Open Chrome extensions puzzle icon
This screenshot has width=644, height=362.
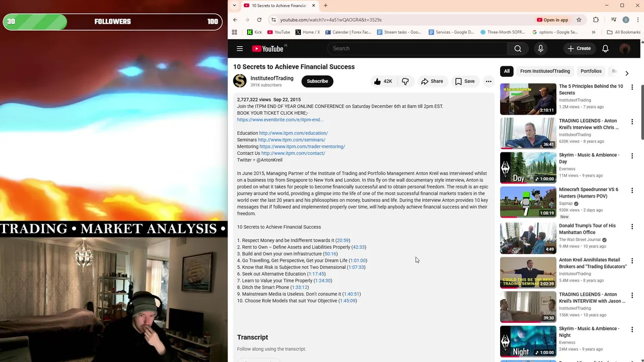(x=596, y=20)
